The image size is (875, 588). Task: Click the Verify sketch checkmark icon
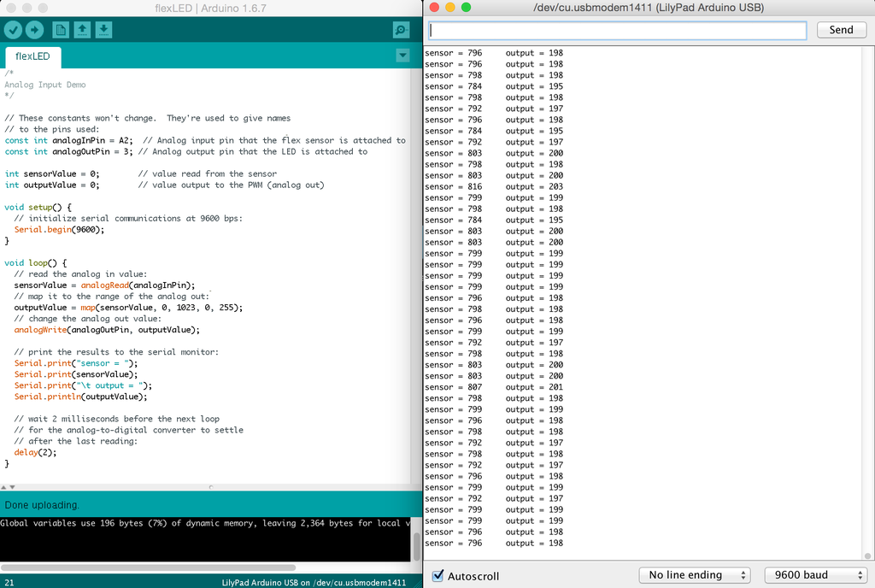tap(13, 30)
